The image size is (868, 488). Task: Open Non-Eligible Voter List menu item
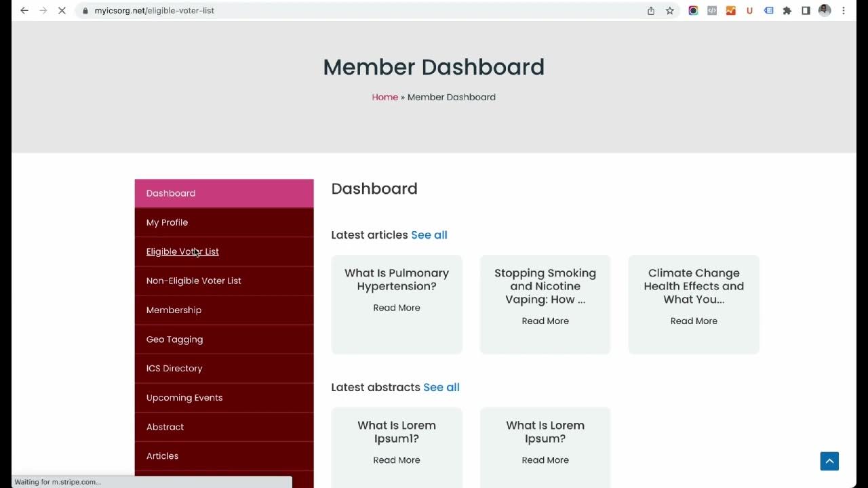point(224,281)
